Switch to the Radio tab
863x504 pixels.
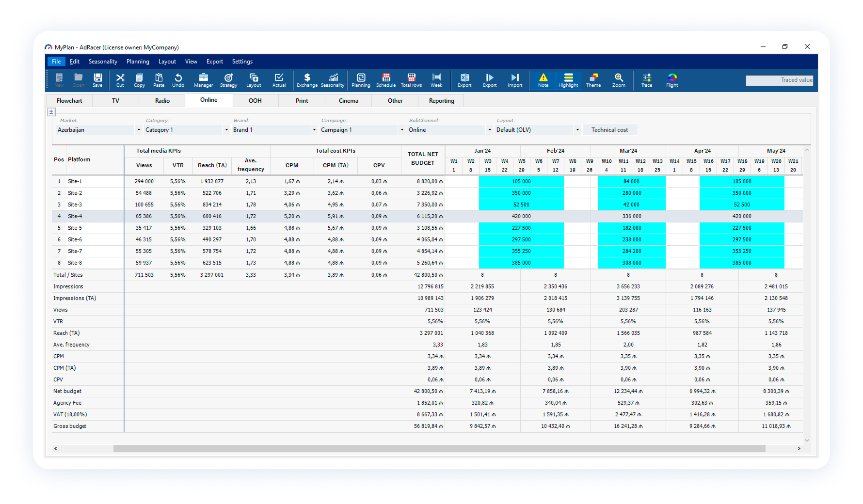point(162,101)
